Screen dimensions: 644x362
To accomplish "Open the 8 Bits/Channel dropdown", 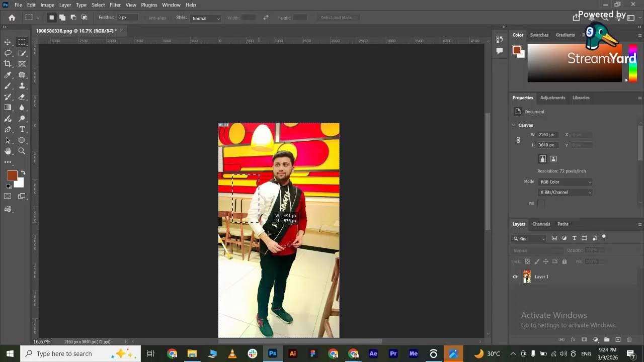I will [565, 192].
